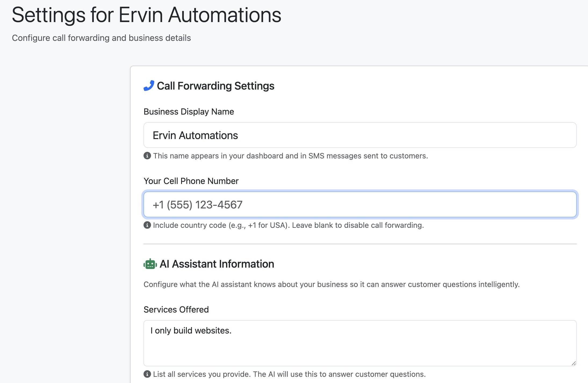Click the Your Cell Phone Number label
Viewport: 588px width, 383px height.
point(191,181)
